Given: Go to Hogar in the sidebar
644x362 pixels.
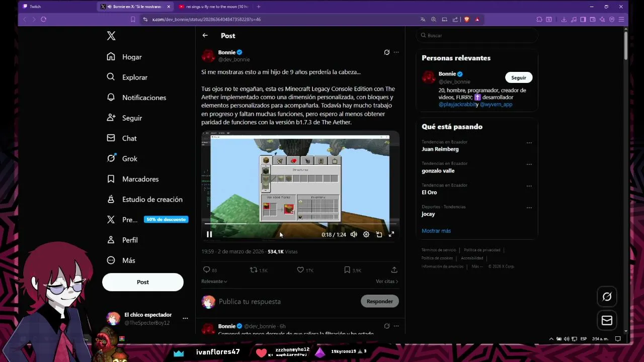Looking at the screenshot, I should (x=124, y=57).
